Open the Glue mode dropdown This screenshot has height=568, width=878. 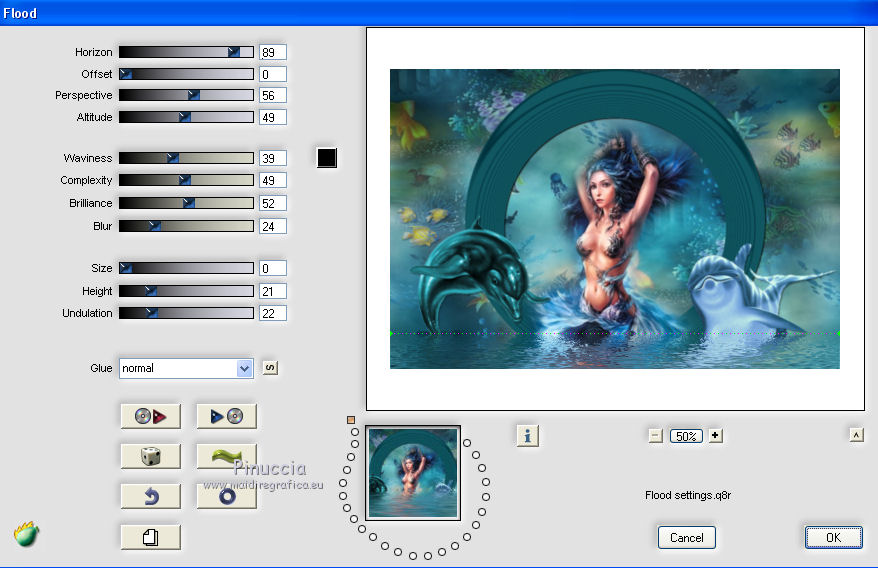pyautogui.click(x=186, y=368)
